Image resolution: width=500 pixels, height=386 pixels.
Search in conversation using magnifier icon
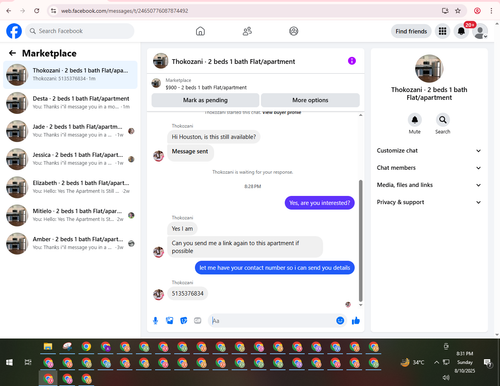[442, 120]
